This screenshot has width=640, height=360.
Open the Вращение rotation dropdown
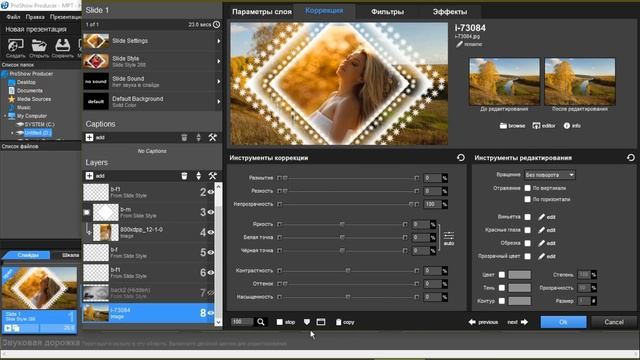[x=549, y=175]
